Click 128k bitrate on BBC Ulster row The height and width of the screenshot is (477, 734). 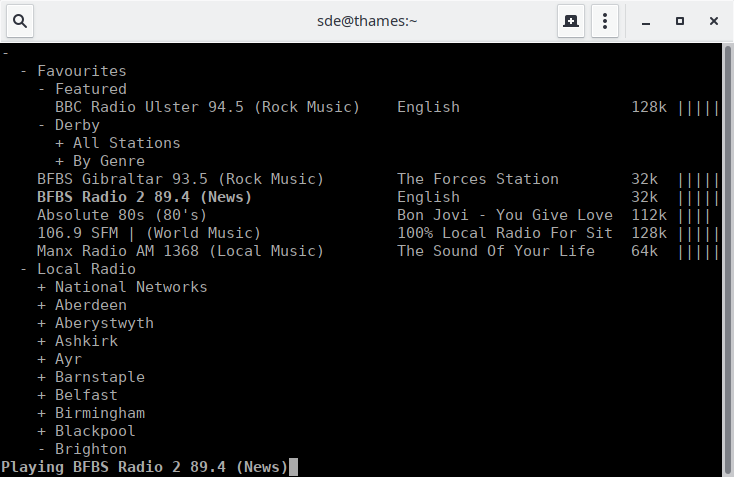649,107
